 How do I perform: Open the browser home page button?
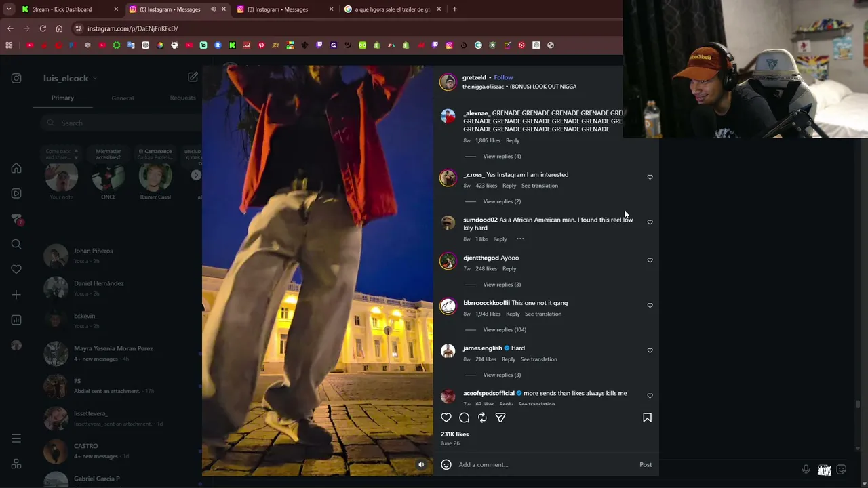click(59, 28)
